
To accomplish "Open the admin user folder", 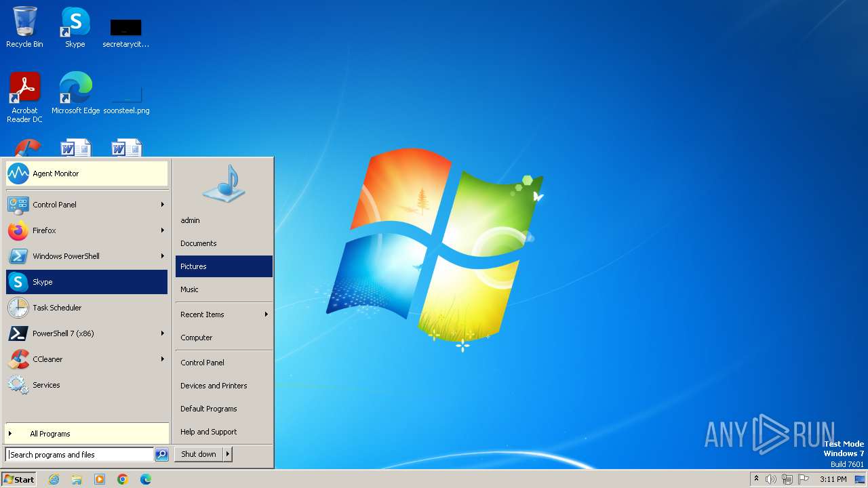I will click(x=224, y=220).
